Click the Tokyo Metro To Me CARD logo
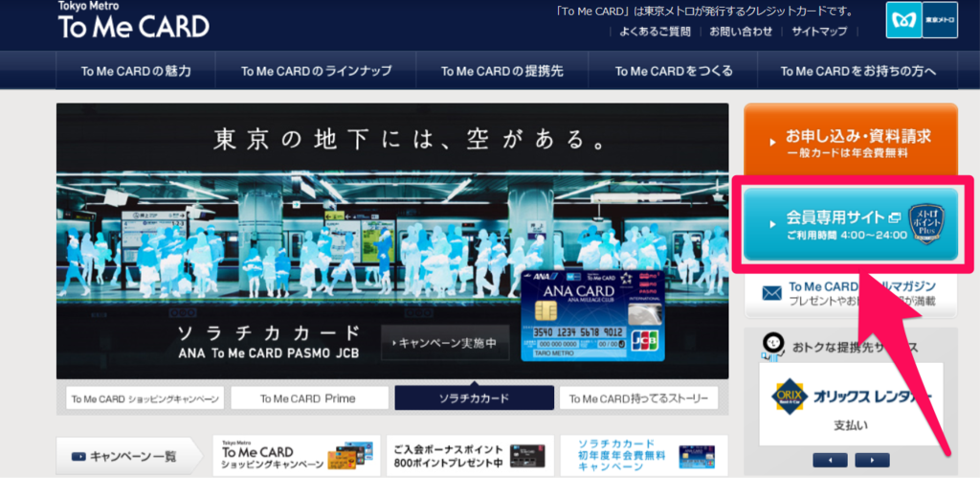The image size is (980, 478). pyautogui.click(x=134, y=21)
